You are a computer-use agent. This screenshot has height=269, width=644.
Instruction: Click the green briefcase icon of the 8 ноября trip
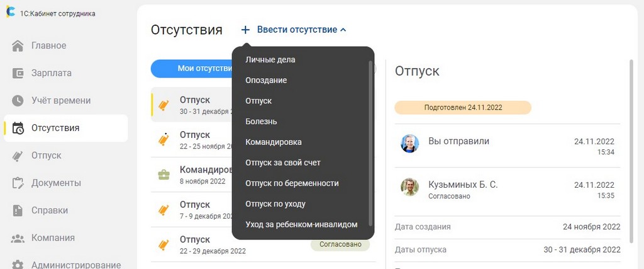164,175
